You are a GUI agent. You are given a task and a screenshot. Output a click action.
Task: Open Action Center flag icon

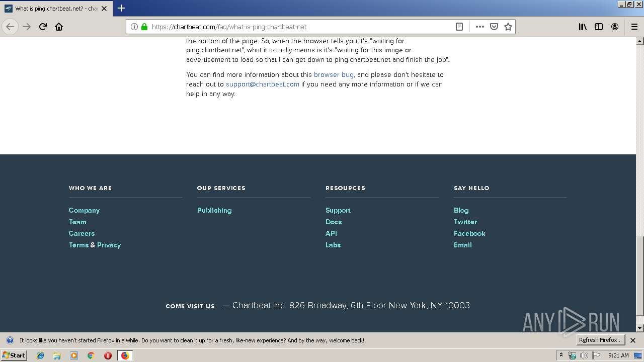[x=596, y=355]
